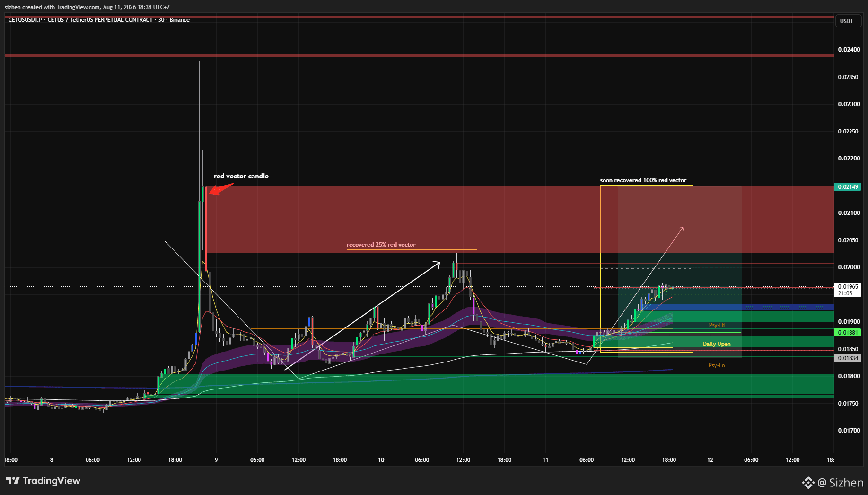Click the Psy-Lo level label

717,365
